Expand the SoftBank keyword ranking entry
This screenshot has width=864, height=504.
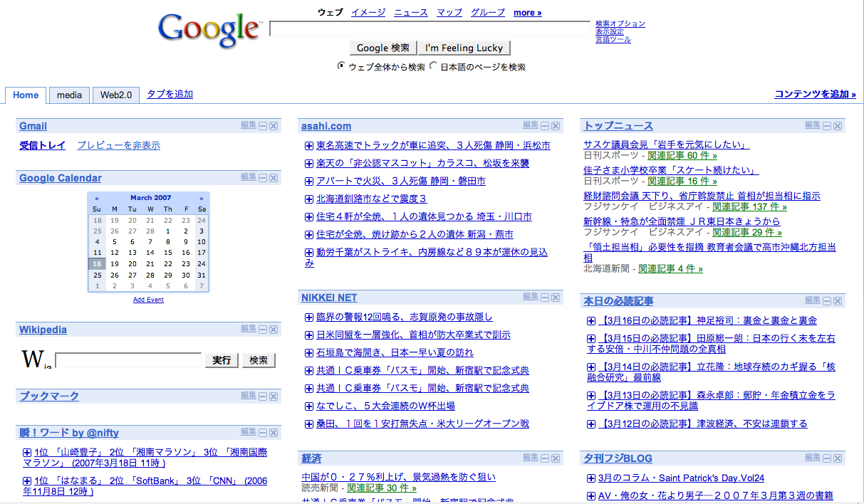tap(27, 481)
